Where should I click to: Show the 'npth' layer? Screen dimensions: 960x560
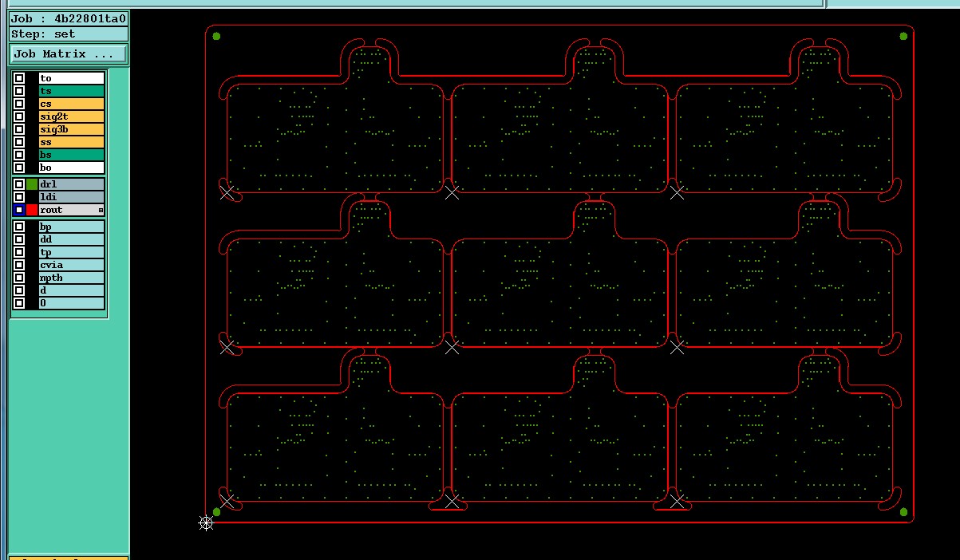72,278
